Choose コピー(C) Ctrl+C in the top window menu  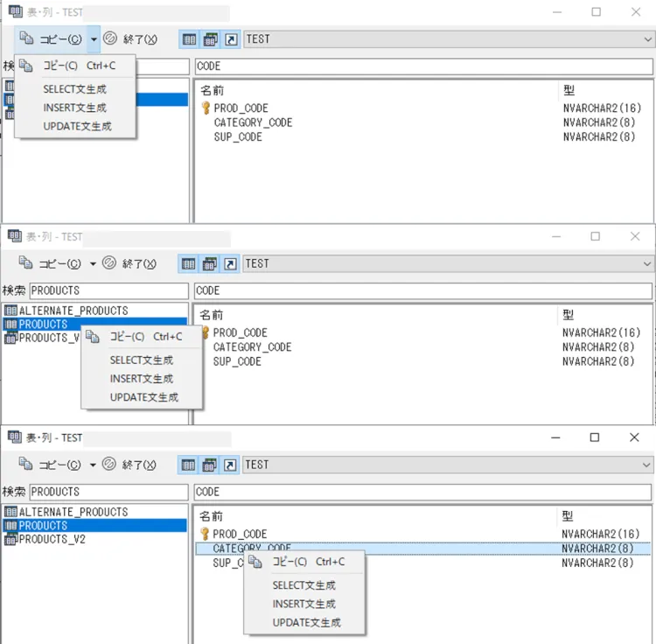75,66
